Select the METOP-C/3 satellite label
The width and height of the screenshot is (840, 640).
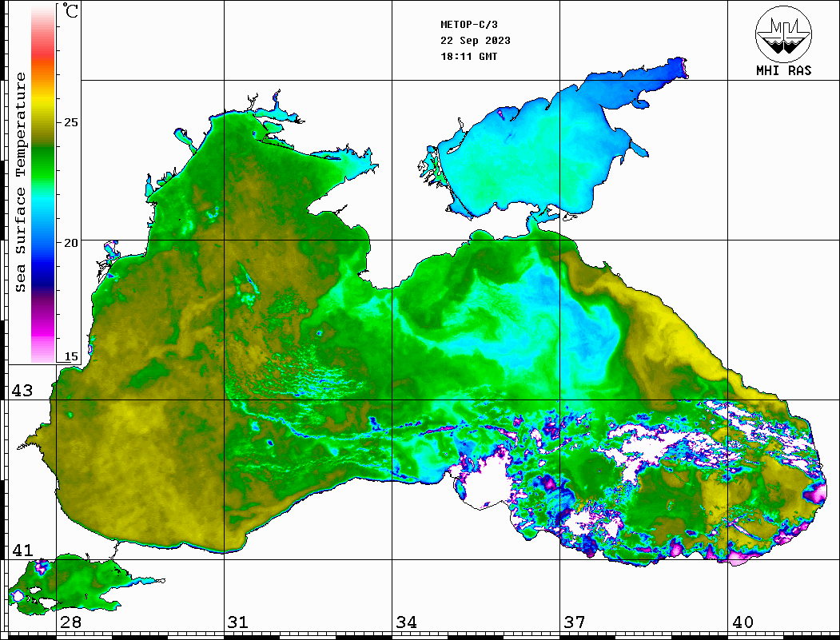coord(468,25)
